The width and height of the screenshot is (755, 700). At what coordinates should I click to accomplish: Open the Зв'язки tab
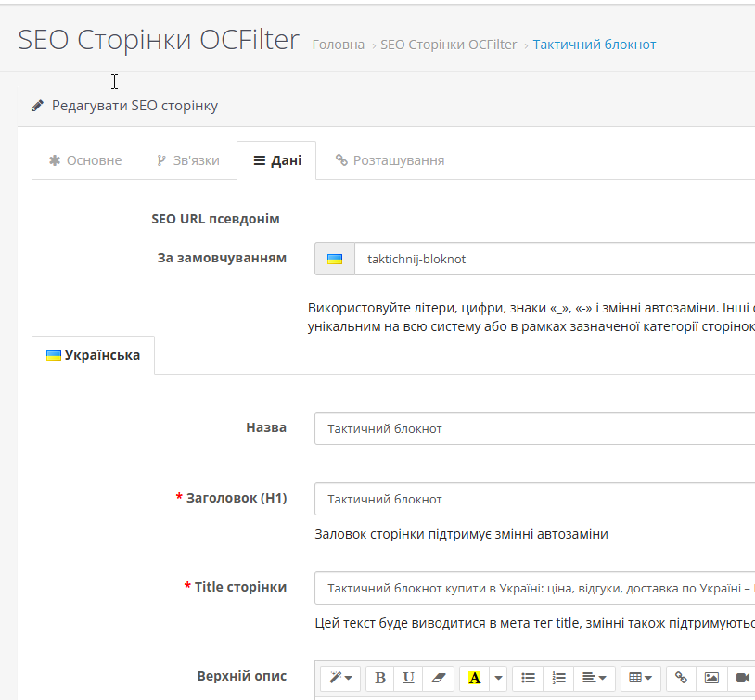tap(188, 160)
